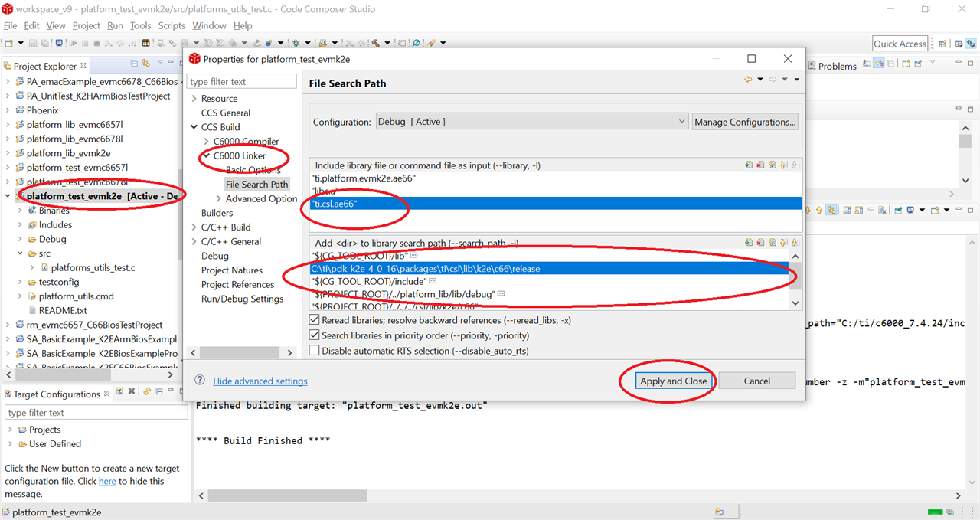Image resolution: width=980 pixels, height=520 pixels.
Task: Click the Apply and Close button
Action: tap(674, 381)
